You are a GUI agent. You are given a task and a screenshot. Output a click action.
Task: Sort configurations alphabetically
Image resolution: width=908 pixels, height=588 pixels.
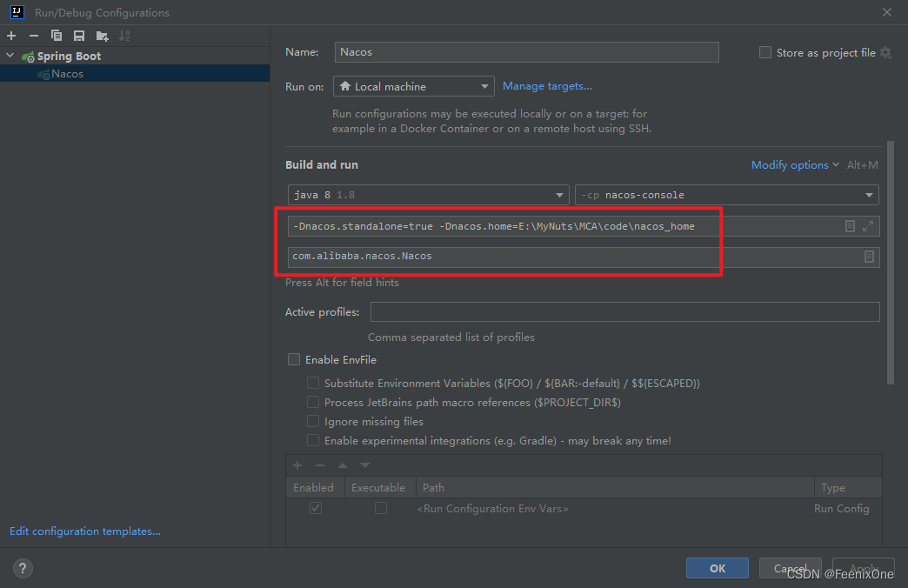(124, 36)
